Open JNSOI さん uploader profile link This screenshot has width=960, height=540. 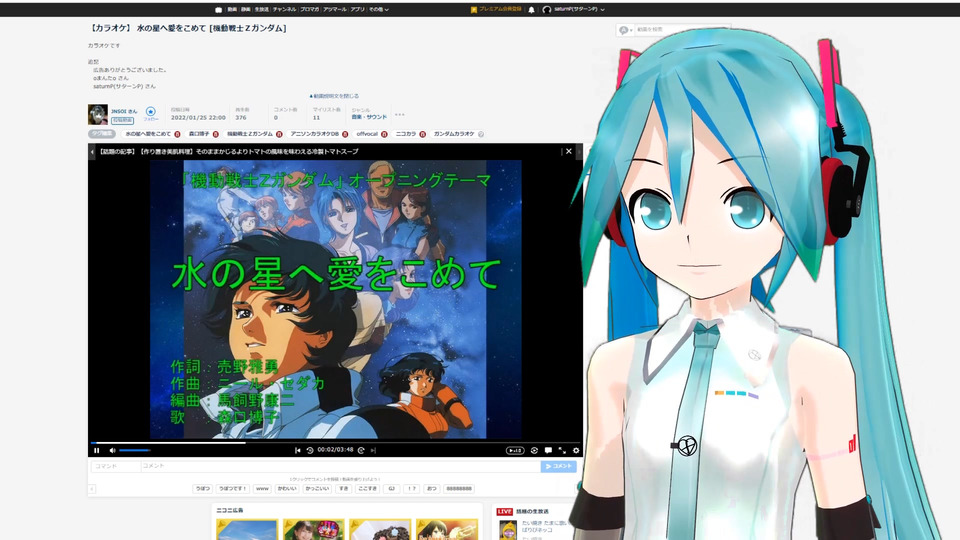coord(124,111)
